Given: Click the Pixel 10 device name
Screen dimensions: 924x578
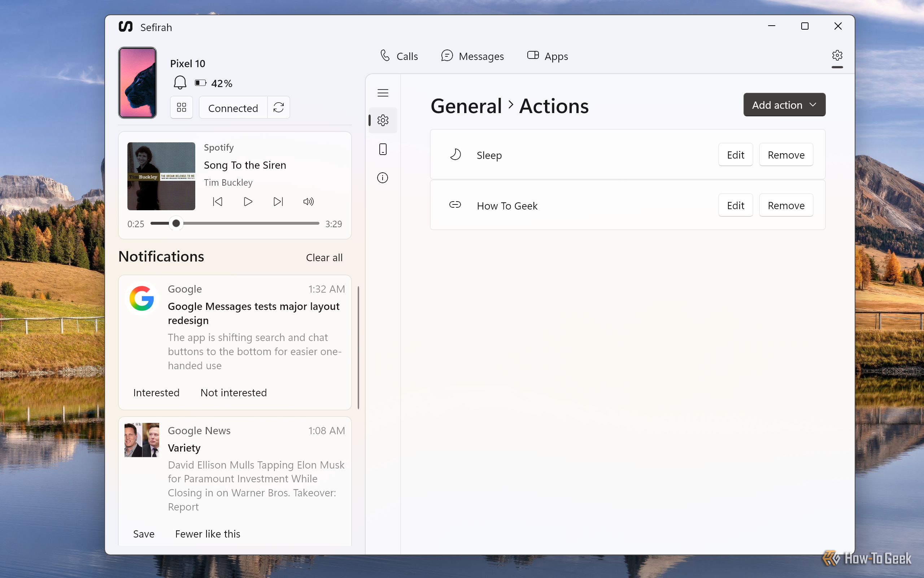Looking at the screenshot, I should point(188,64).
